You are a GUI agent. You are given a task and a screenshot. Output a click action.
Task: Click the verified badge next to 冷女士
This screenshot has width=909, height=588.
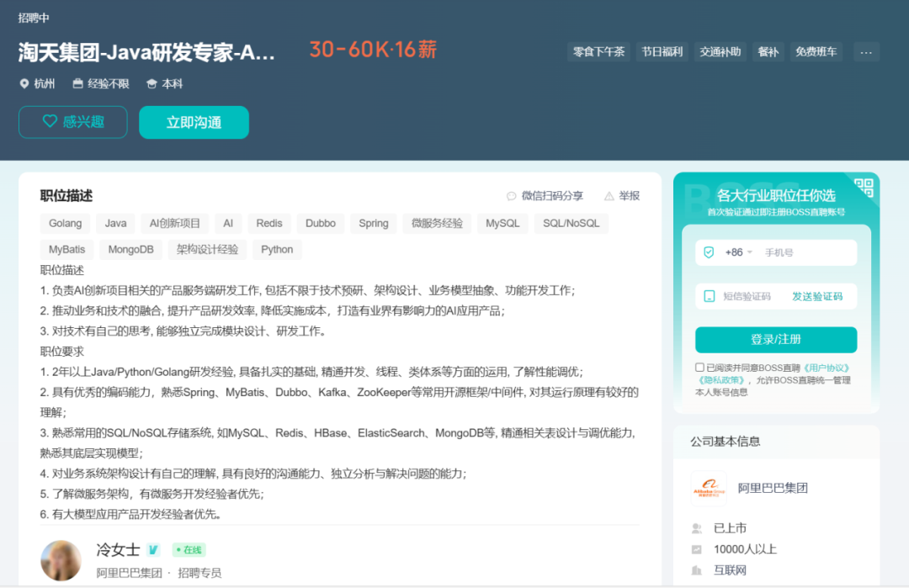[x=154, y=549]
